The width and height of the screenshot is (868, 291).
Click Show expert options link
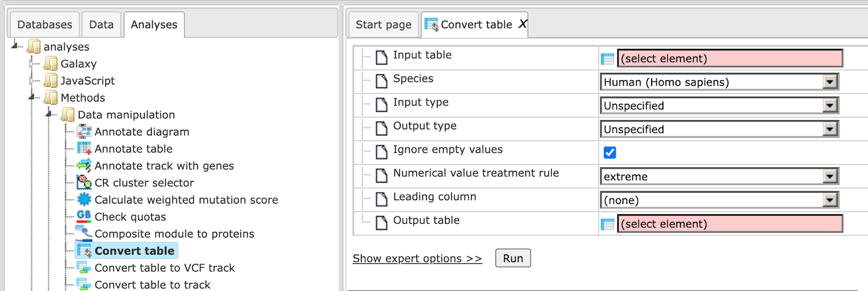pos(417,258)
